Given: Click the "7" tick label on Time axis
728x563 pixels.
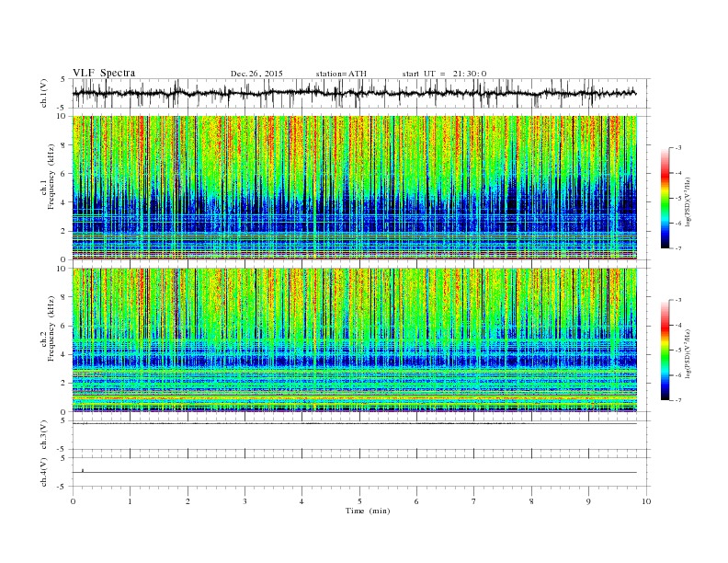Looking at the screenshot, I should pyautogui.click(x=474, y=501).
